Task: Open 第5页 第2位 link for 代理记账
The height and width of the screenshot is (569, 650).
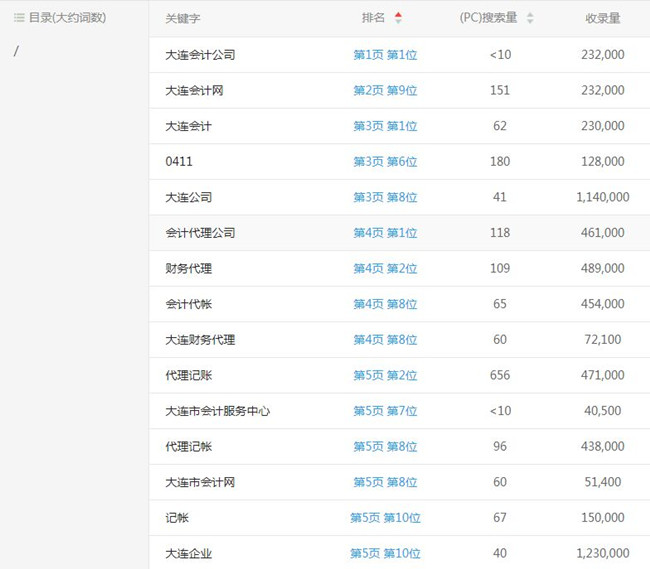Action: 385,376
